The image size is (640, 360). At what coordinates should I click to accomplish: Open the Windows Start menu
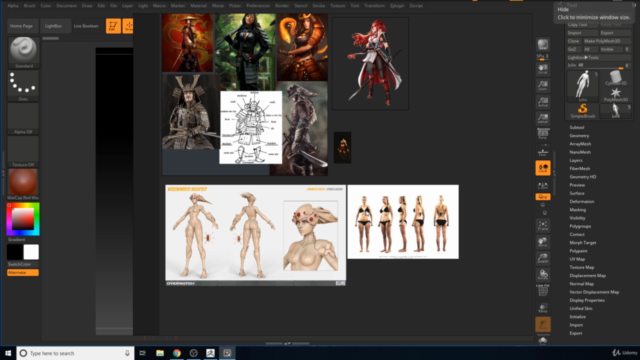(x=8, y=353)
